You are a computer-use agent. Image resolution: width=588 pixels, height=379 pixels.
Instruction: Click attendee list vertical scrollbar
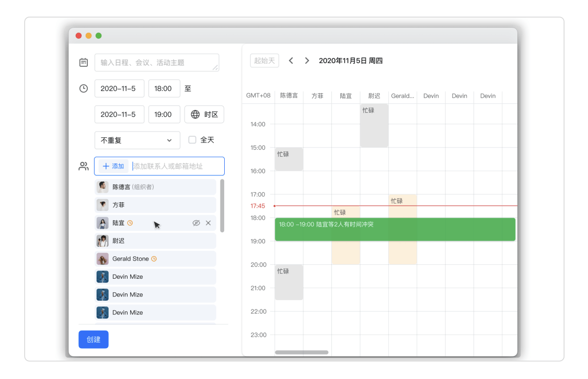(222, 206)
